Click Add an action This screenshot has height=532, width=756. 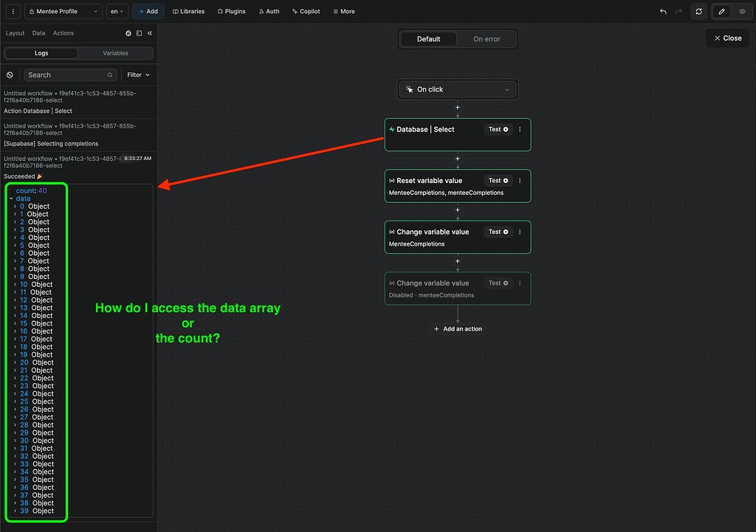(x=458, y=328)
